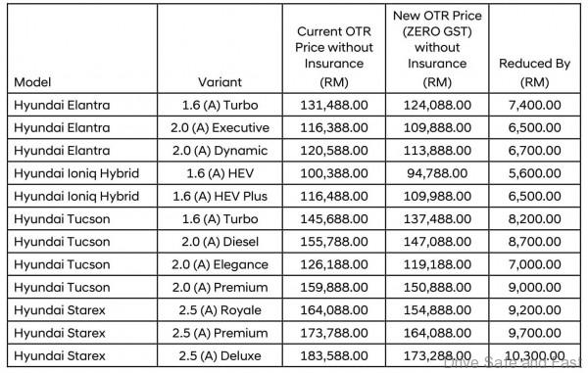Screen dimensions: 588x373
Task: Click the Drive Safe and Fast watermark
Action: click(513, 362)
